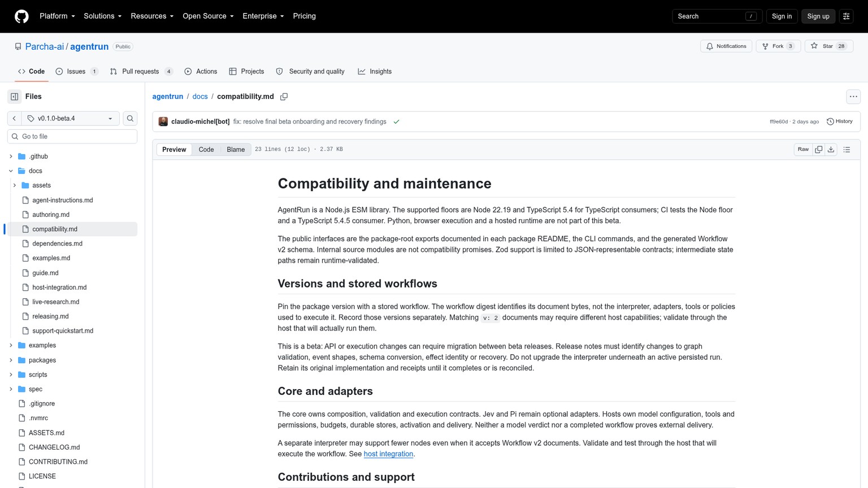The height and width of the screenshot is (488, 868).
Task: Click Sign up
Action: click(x=818, y=16)
